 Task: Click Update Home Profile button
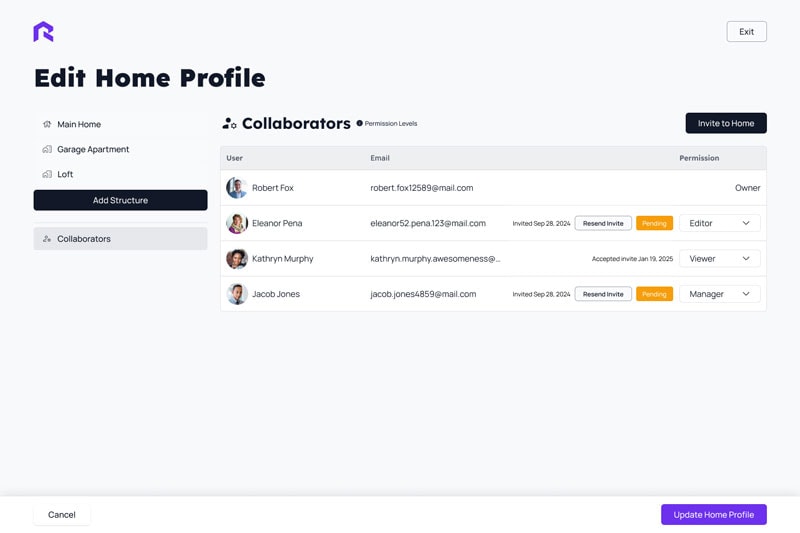point(713,514)
